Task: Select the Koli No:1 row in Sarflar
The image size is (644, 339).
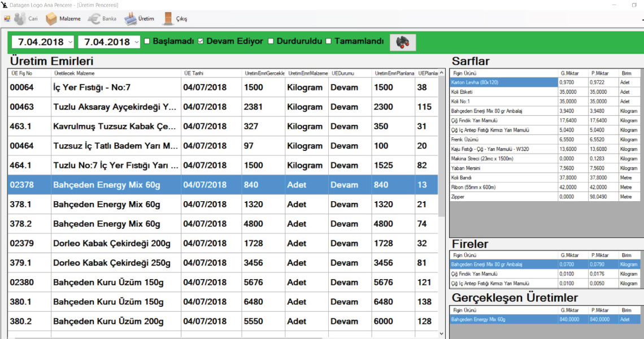Action: [x=545, y=102]
